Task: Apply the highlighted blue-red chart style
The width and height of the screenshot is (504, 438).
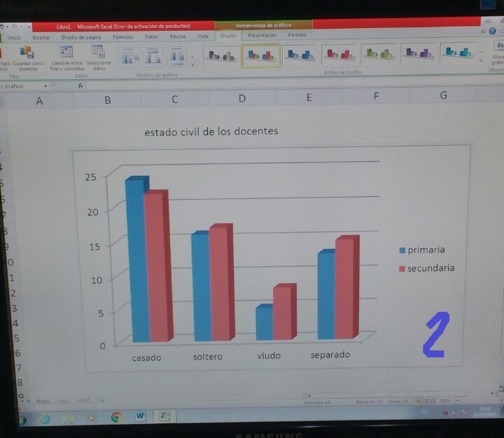Action: 260,55
